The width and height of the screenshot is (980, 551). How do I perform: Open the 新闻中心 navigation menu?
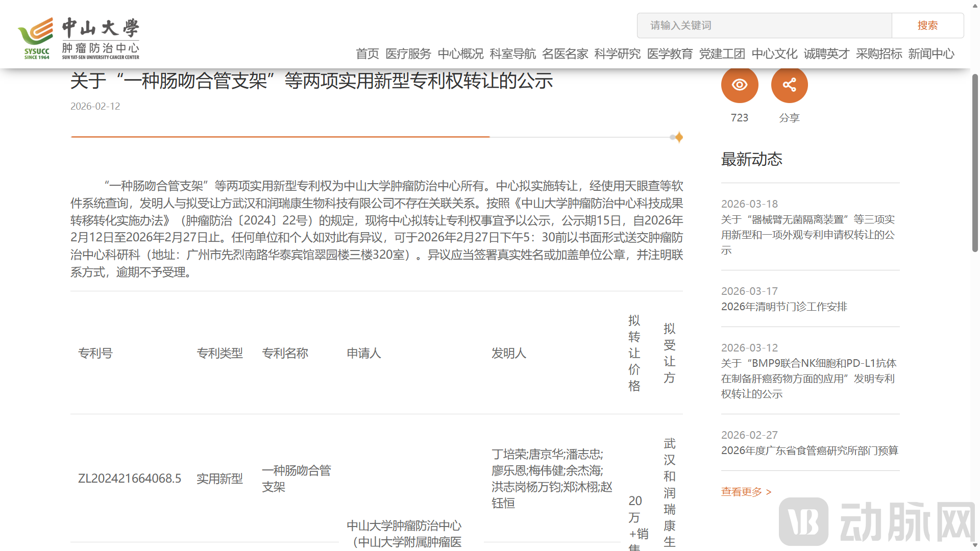pyautogui.click(x=931, y=54)
